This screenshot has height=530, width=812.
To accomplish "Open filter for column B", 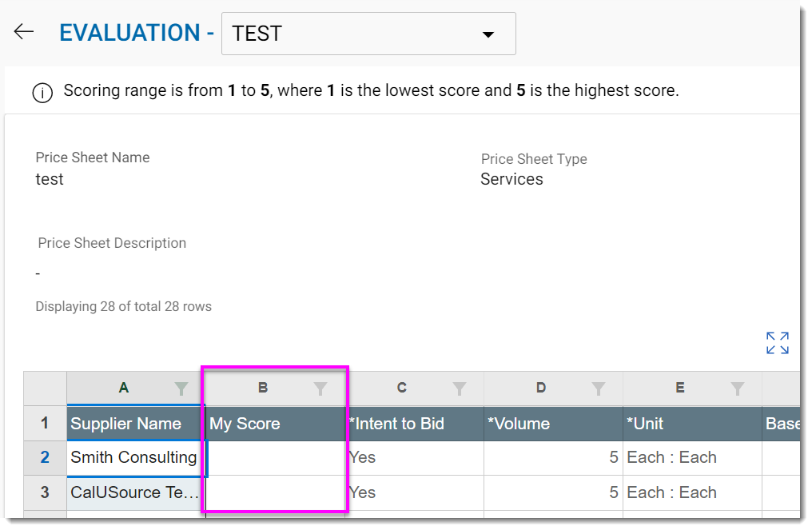I will pyautogui.click(x=320, y=389).
